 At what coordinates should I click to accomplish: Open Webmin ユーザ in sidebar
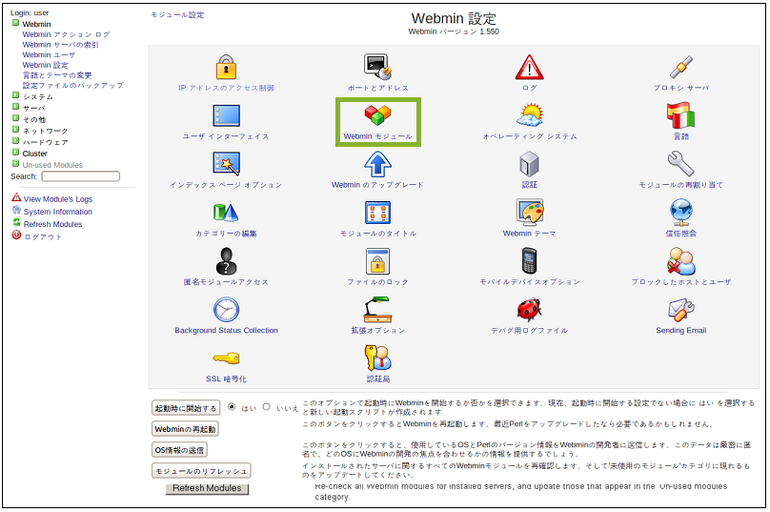(49, 55)
